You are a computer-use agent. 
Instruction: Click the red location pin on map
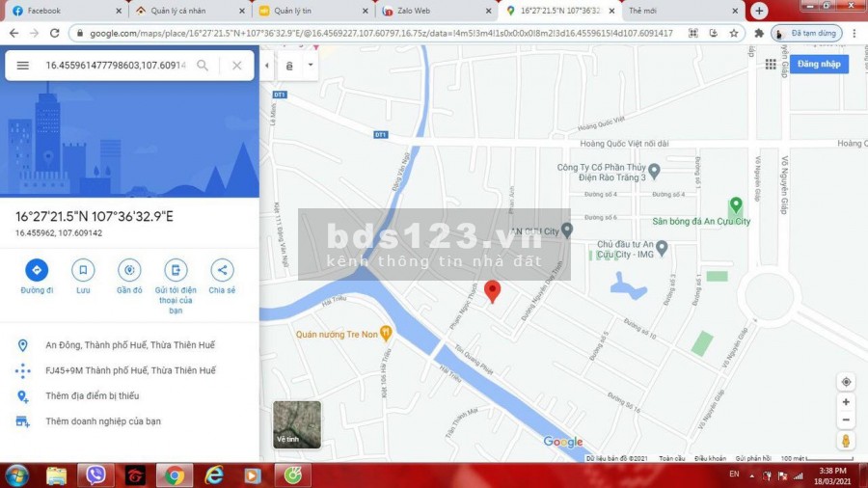[x=492, y=291]
